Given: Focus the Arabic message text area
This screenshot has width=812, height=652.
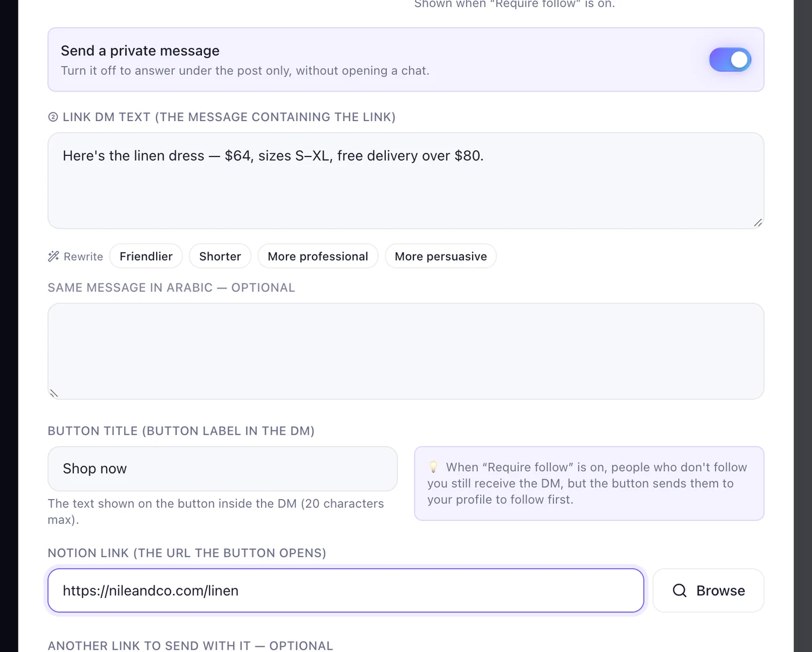Looking at the screenshot, I should click(x=405, y=351).
